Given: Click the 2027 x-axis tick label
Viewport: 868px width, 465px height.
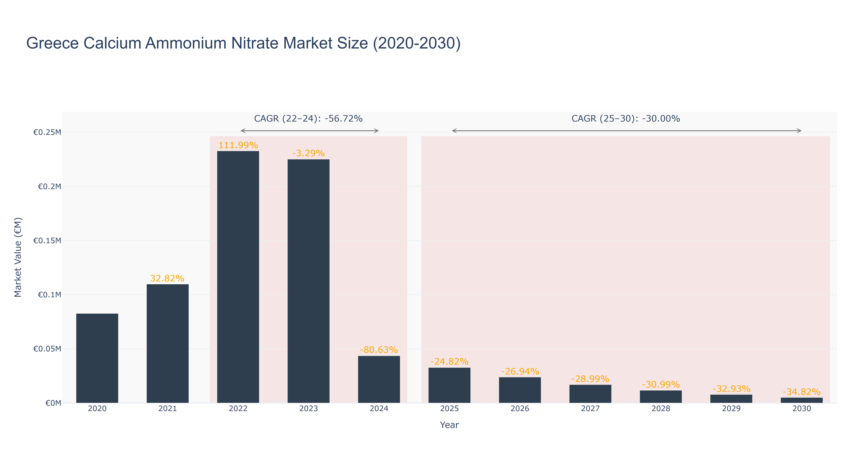Looking at the screenshot, I should click(590, 409).
